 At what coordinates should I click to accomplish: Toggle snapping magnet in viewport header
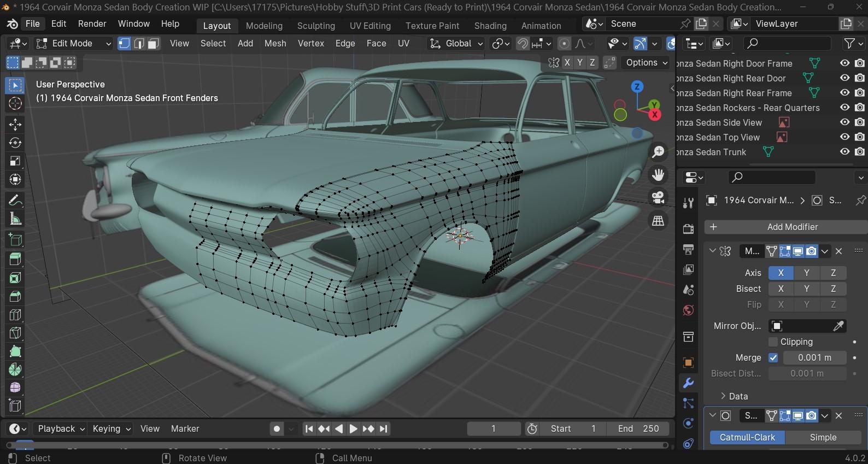(523, 44)
